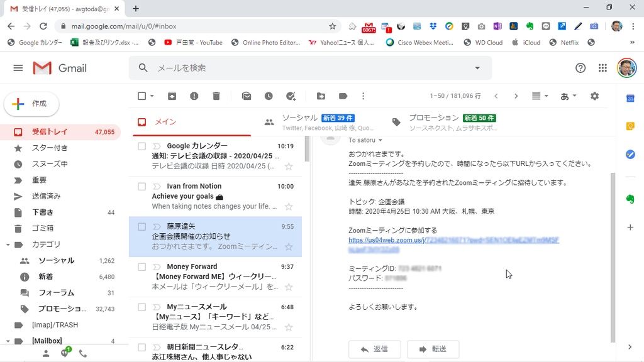This screenshot has height=362, width=644.
Task: Switch to the ソーシャル tab
Action: click(x=318, y=122)
